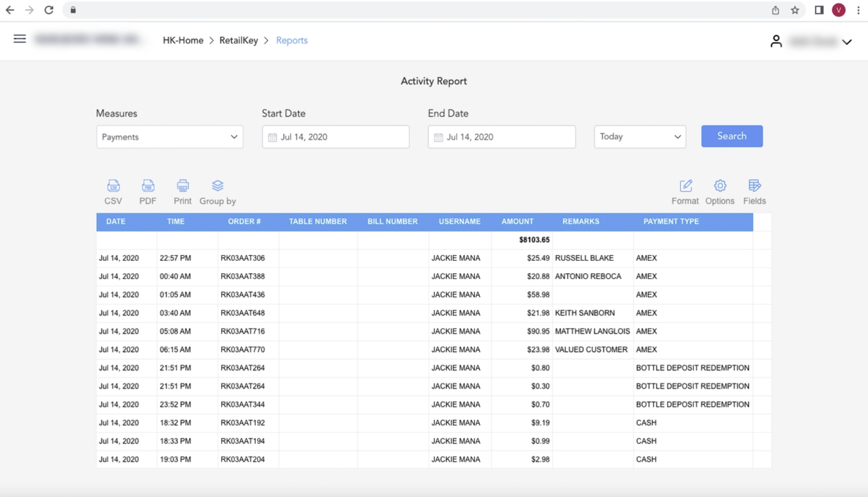
Task: Bookmark page with star icon
Action: point(795,10)
